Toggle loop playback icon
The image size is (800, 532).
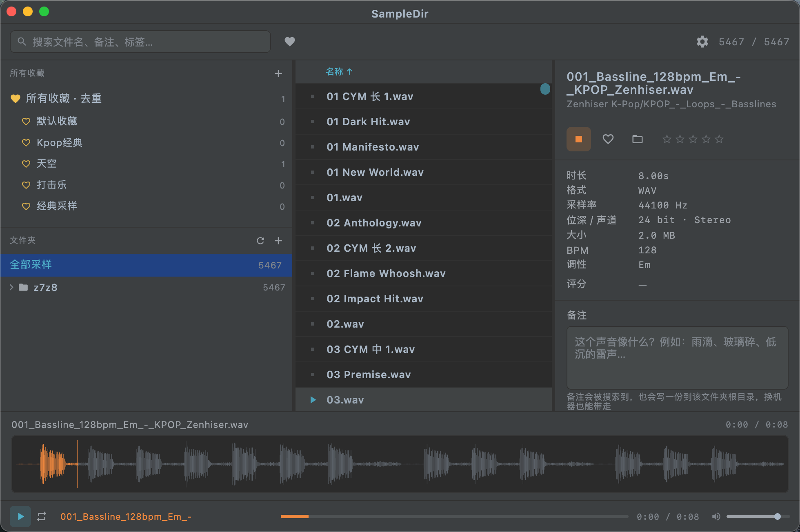[x=42, y=516]
